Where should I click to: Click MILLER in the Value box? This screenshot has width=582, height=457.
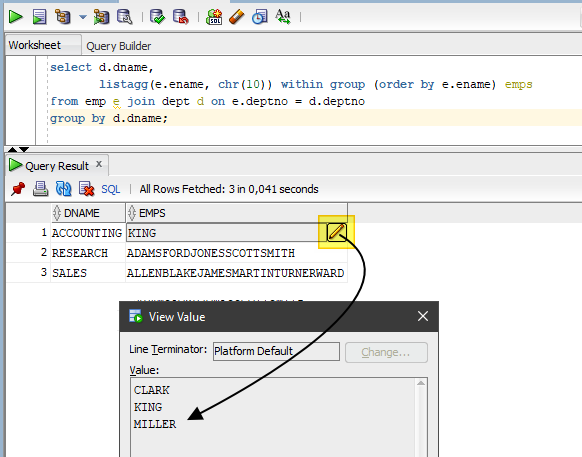click(155, 424)
